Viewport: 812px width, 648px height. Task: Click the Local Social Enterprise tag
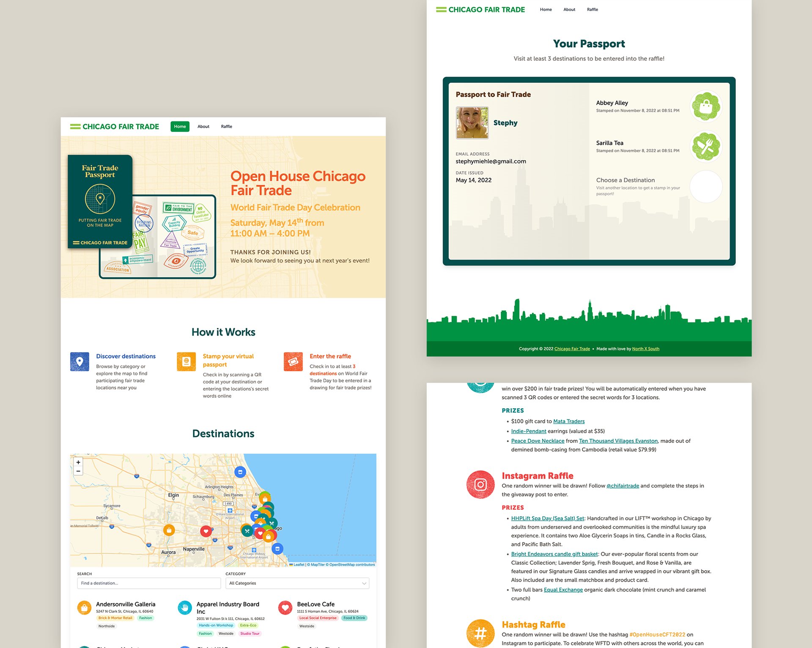(x=318, y=618)
